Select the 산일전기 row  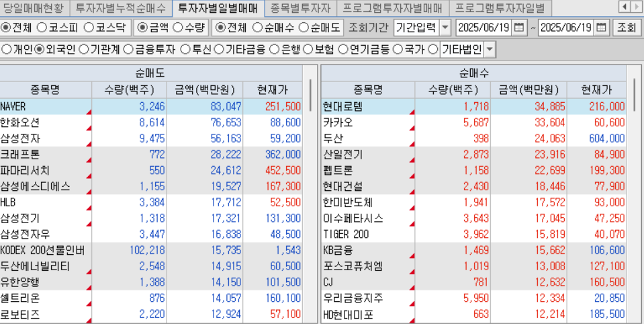pos(473,155)
